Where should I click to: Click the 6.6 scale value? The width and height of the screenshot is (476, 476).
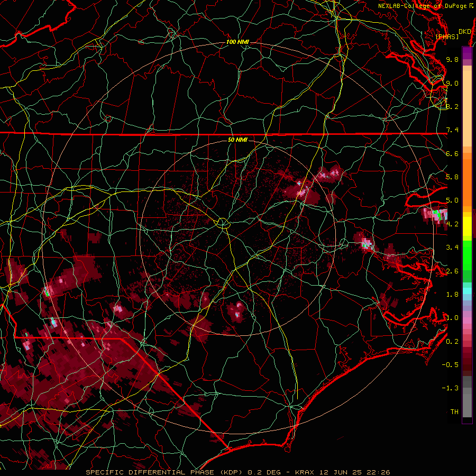point(452,153)
